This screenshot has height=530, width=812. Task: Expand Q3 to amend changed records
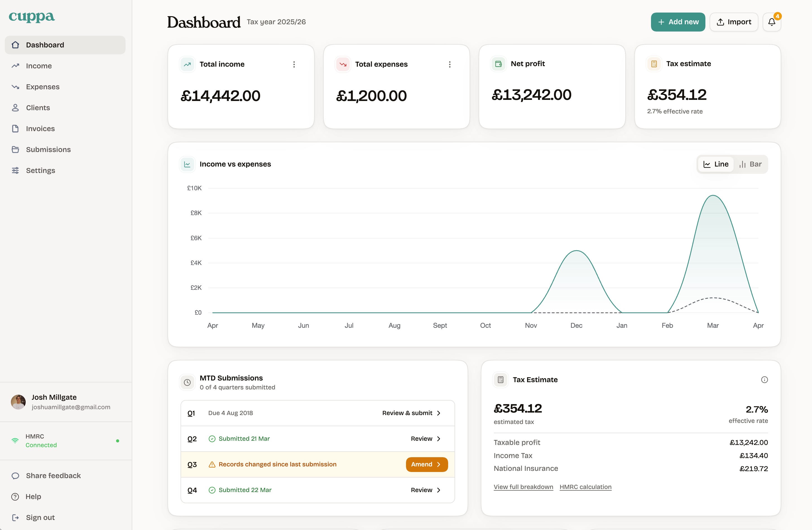[426, 464]
